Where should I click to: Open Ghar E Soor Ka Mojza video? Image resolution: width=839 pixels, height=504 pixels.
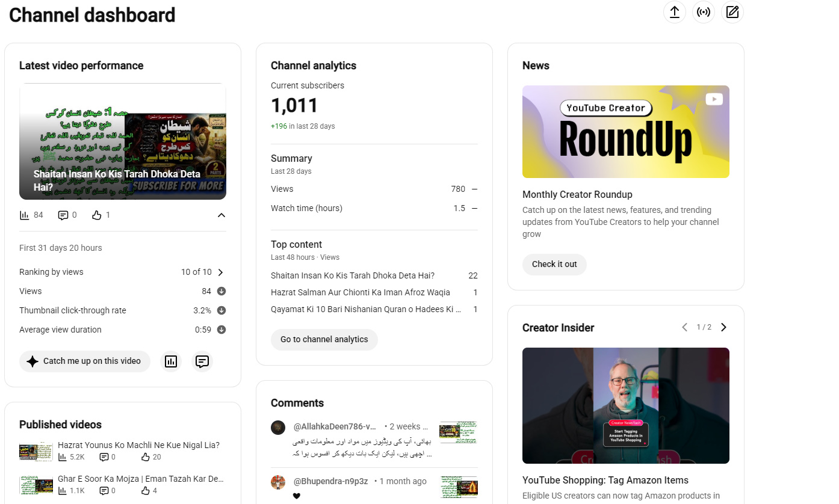pos(141,479)
